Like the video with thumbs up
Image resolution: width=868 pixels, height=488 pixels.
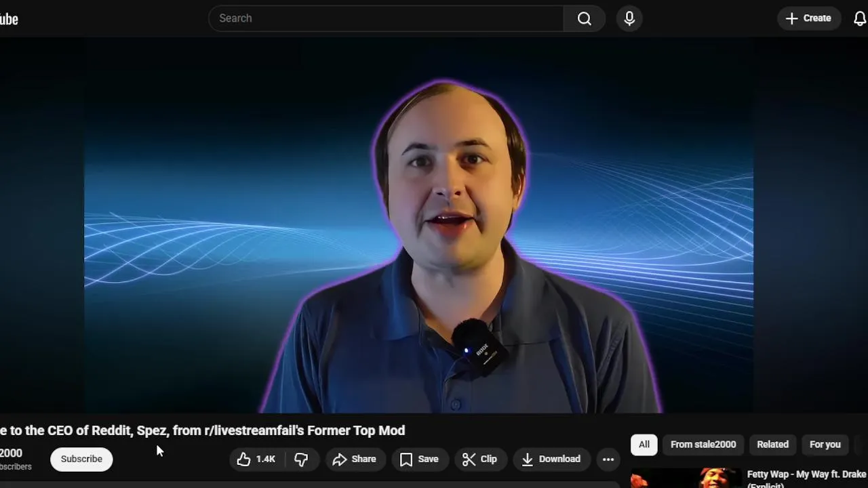tap(257, 459)
